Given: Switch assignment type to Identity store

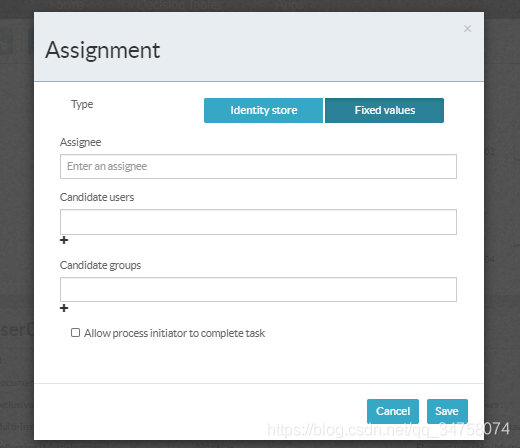Looking at the screenshot, I should click(x=263, y=110).
